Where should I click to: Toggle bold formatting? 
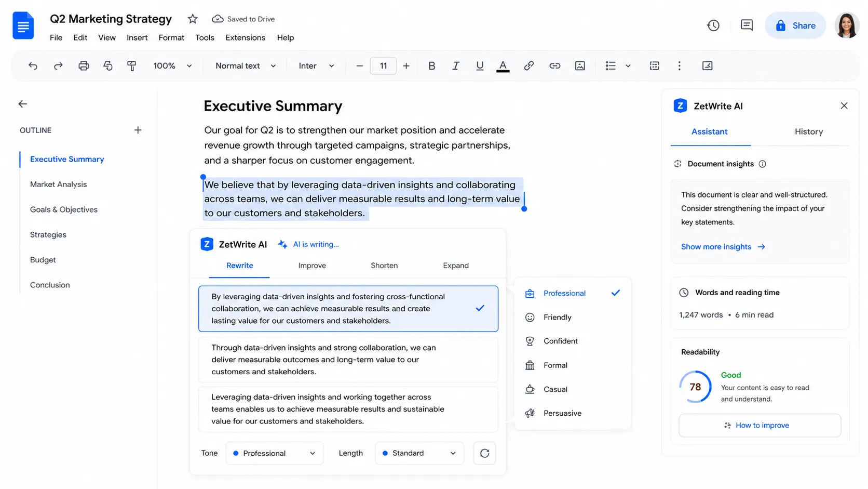tap(431, 65)
